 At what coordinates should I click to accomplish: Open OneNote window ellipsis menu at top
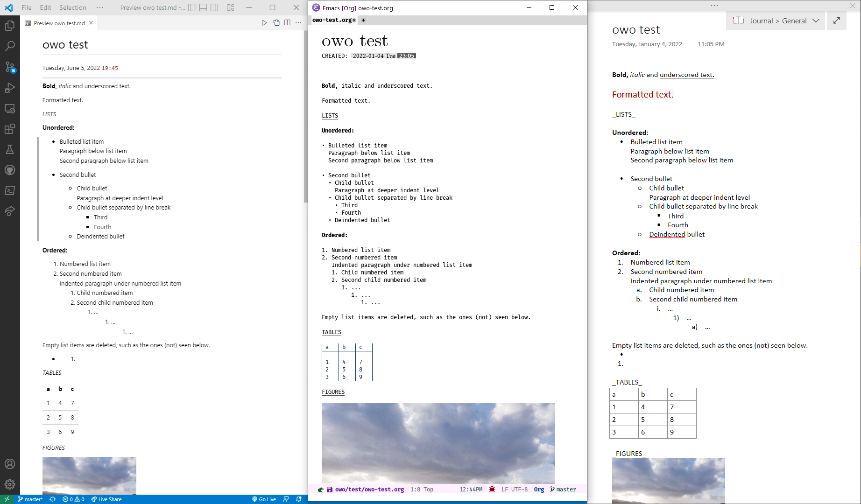tap(714, 6)
